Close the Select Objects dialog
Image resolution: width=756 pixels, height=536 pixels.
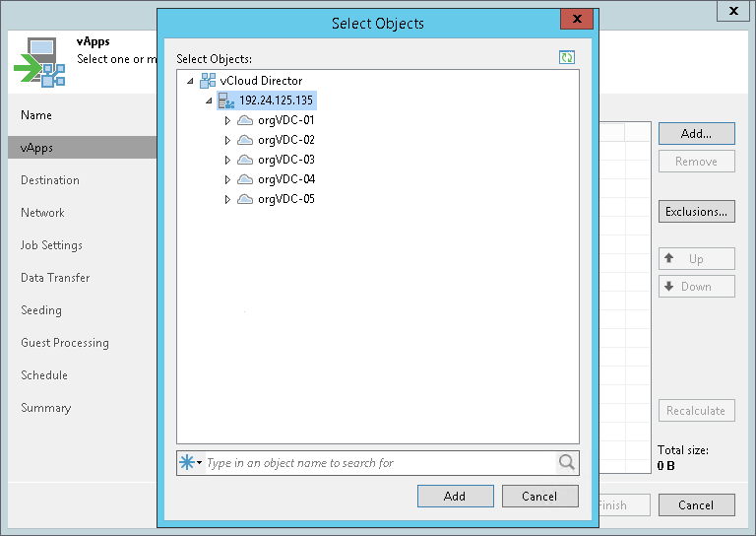pos(577,20)
